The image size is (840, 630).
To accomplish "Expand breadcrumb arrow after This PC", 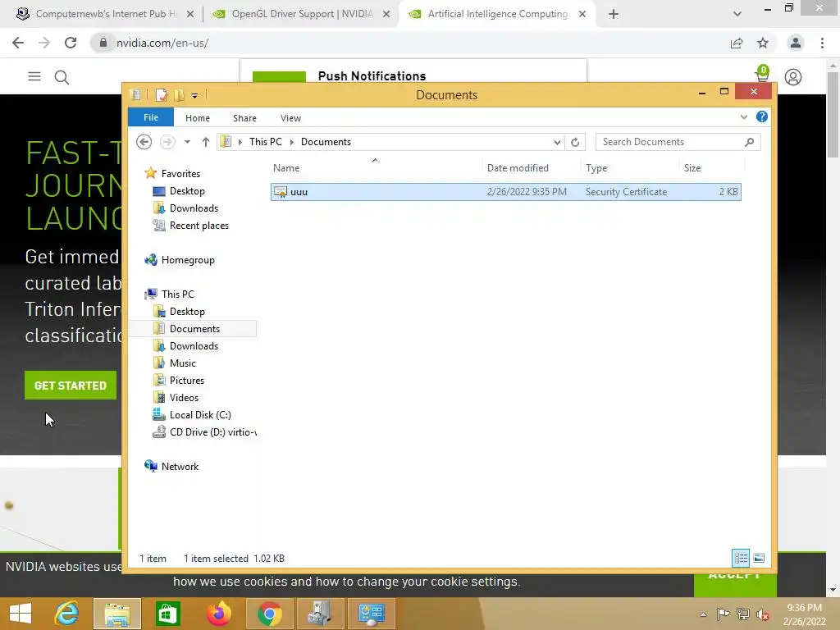I will pos(292,142).
